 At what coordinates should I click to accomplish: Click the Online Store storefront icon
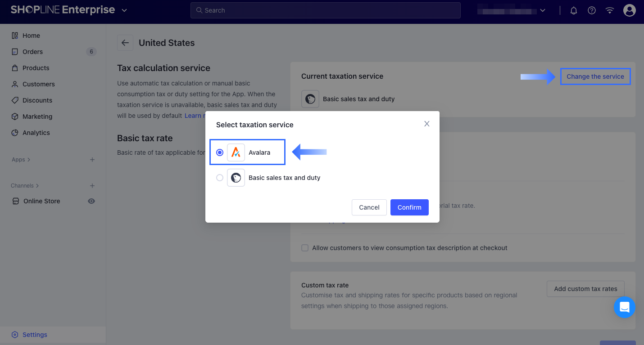point(15,201)
